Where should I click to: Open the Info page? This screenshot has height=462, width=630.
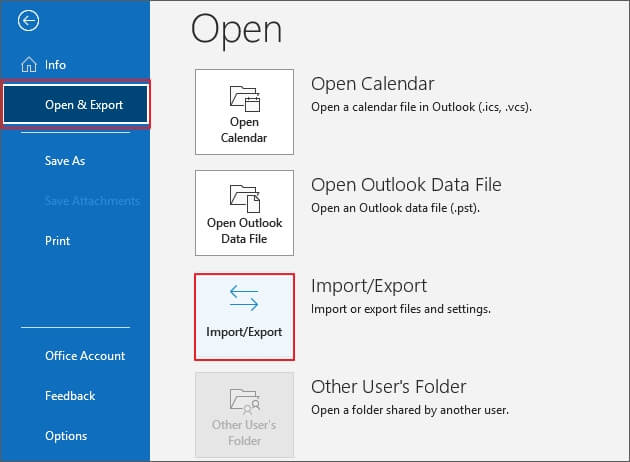55,65
